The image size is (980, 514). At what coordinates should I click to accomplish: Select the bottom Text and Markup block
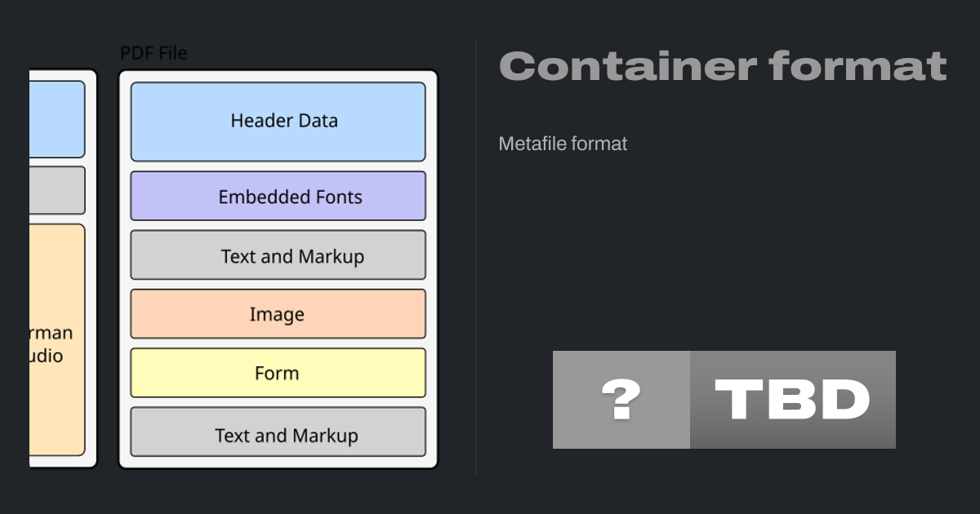(x=278, y=432)
